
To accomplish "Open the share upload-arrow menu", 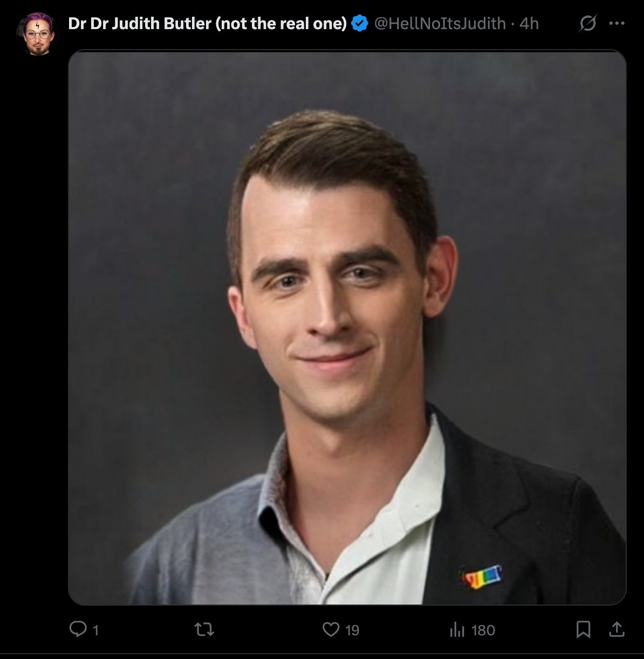I will point(616,629).
